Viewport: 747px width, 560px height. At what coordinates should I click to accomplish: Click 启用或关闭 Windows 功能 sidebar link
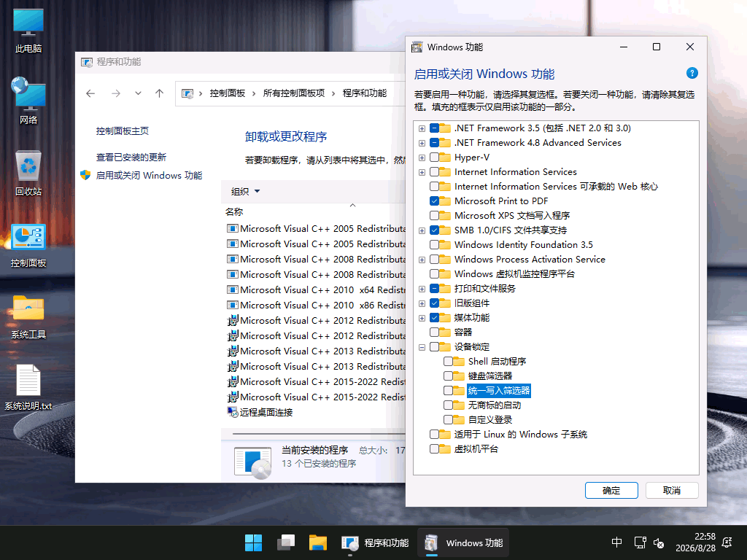149,175
